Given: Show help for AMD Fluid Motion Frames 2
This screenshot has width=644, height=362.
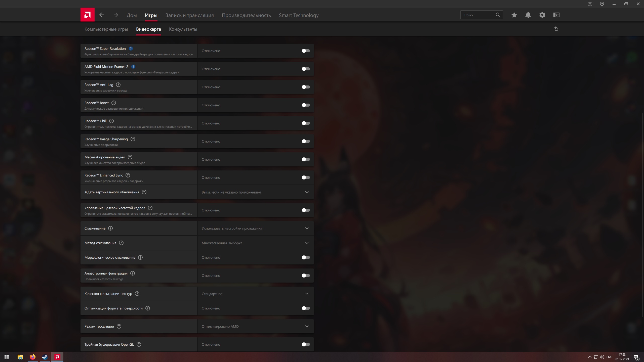Looking at the screenshot, I should tap(133, 67).
